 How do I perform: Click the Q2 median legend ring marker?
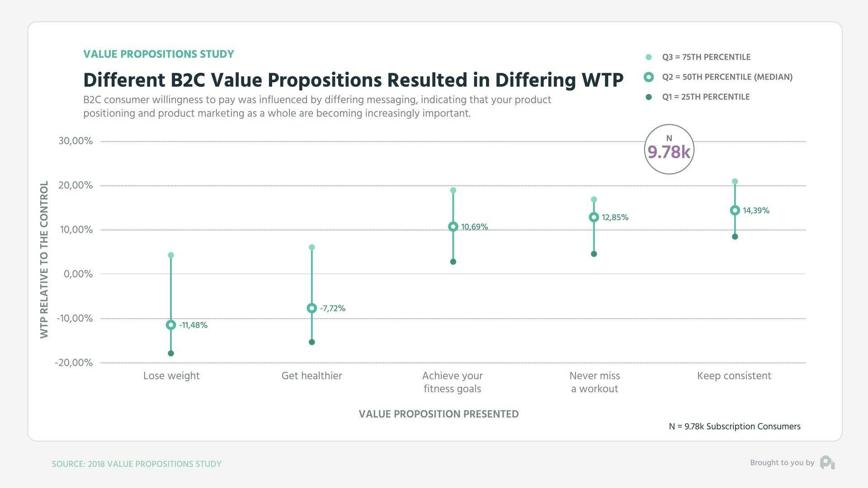click(649, 77)
